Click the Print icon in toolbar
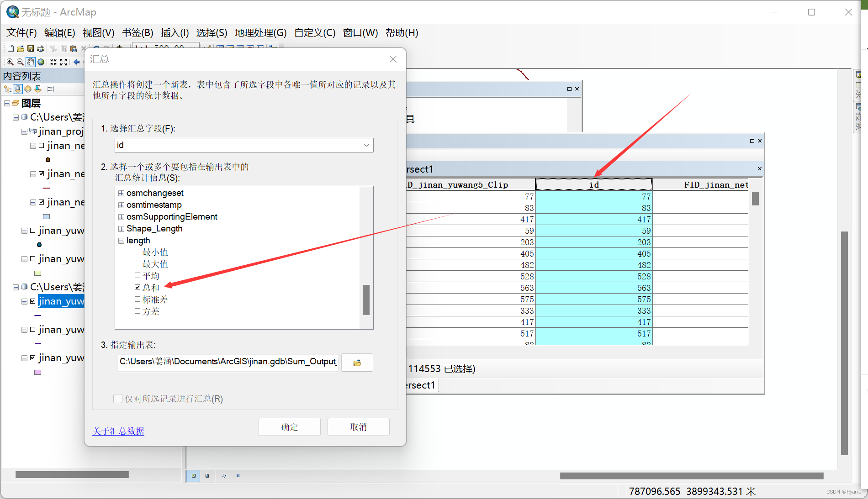The image size is (868, 499). 41,48
